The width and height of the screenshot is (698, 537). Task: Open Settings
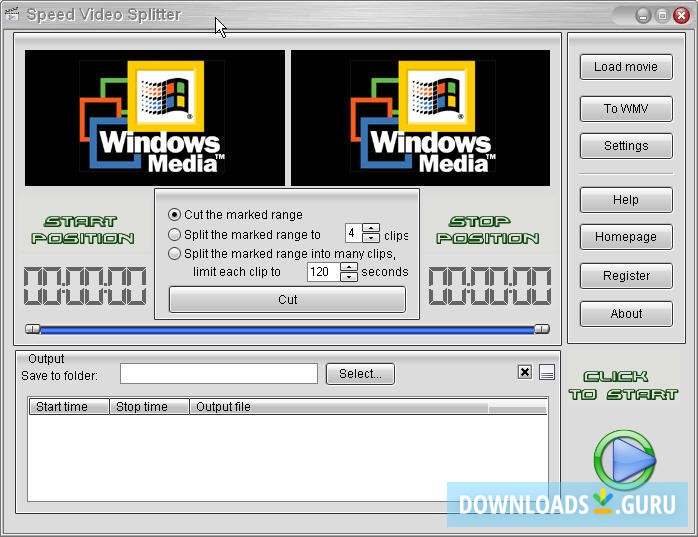click(626, 146)
